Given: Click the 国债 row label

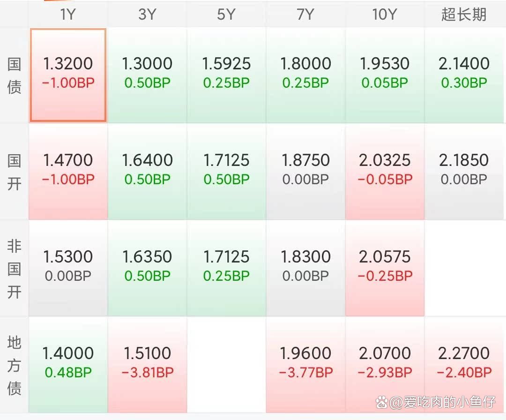Looking at the screenshot, I should 14,75.
